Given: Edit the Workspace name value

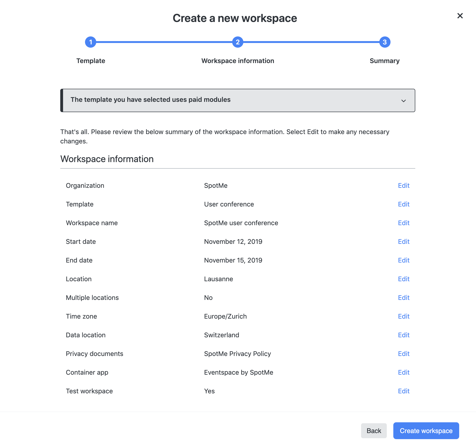Looking at the screenshot, I should pyautogui.click(x=403, y=223).
